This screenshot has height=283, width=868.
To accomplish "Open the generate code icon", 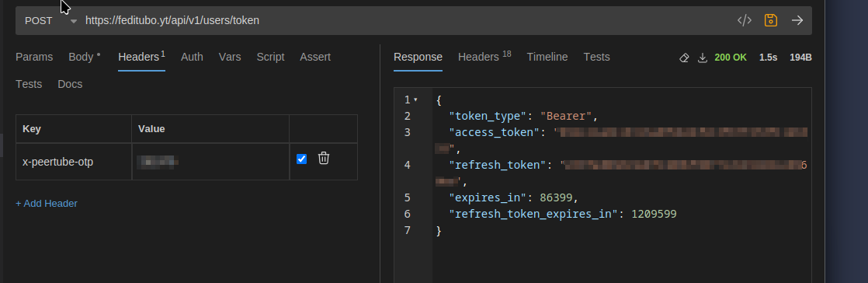I will (x=744, y=20).
